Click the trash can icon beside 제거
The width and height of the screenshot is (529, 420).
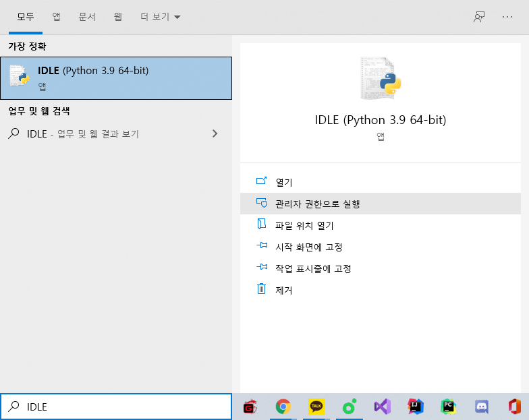[262, 289]
